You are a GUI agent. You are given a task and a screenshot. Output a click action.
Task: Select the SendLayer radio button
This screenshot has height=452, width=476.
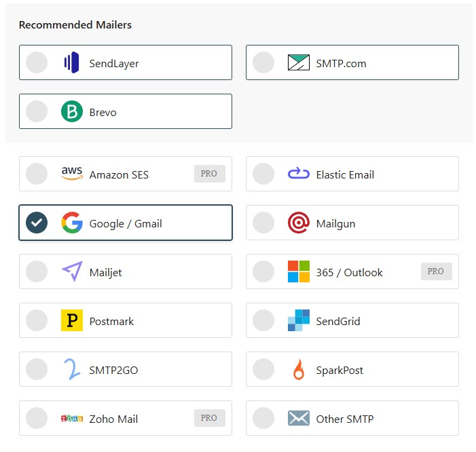coord(37,62)
